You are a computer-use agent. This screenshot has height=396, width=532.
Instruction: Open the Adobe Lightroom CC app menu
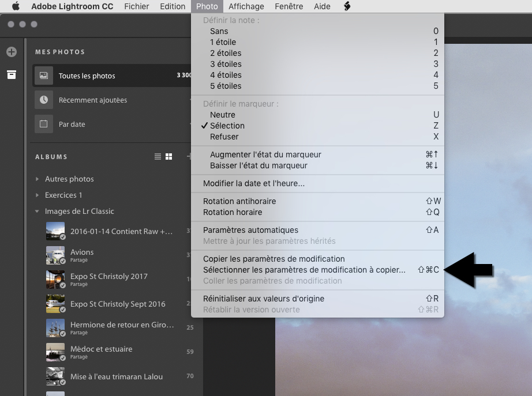[x=72, y=6]
